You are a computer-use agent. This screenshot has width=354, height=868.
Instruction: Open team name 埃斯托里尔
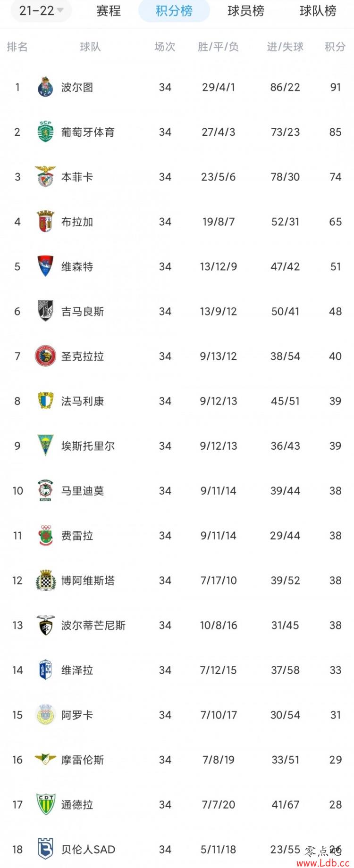point(88,446)
